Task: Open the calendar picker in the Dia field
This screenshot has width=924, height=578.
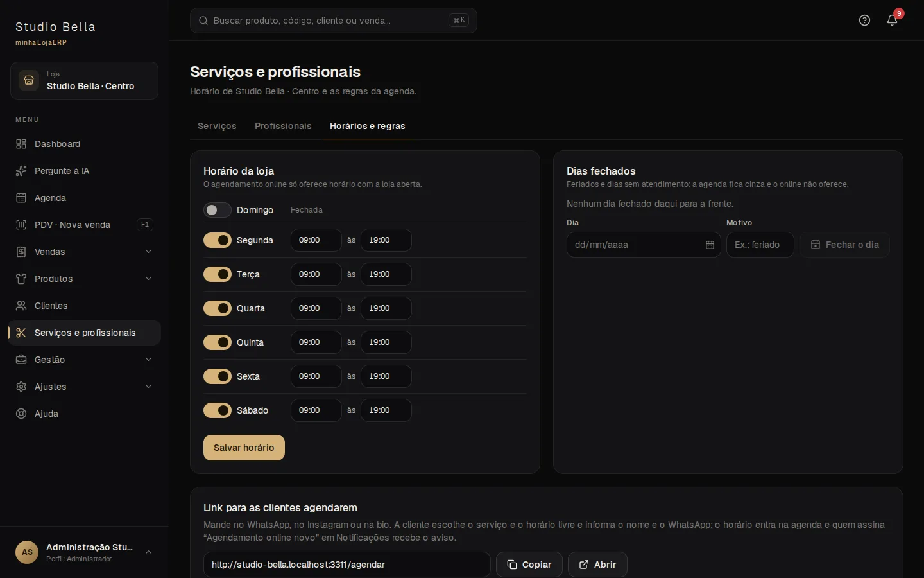Action: 710,245
